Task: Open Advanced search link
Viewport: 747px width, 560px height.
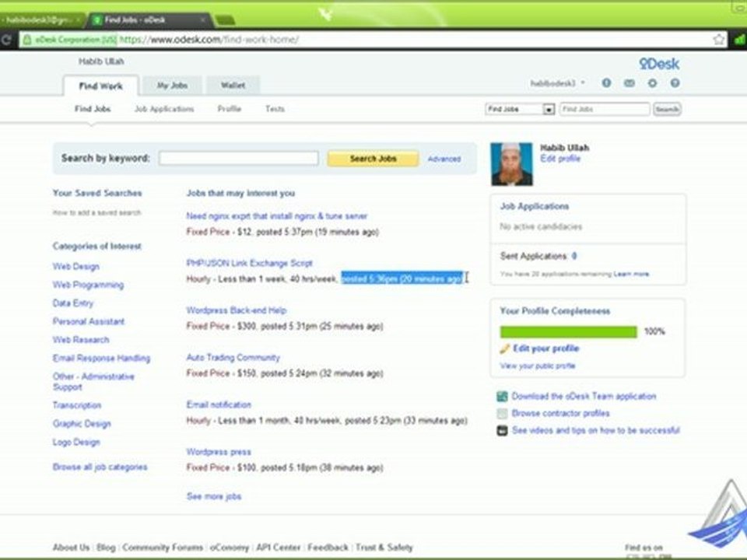Action: 444,159
